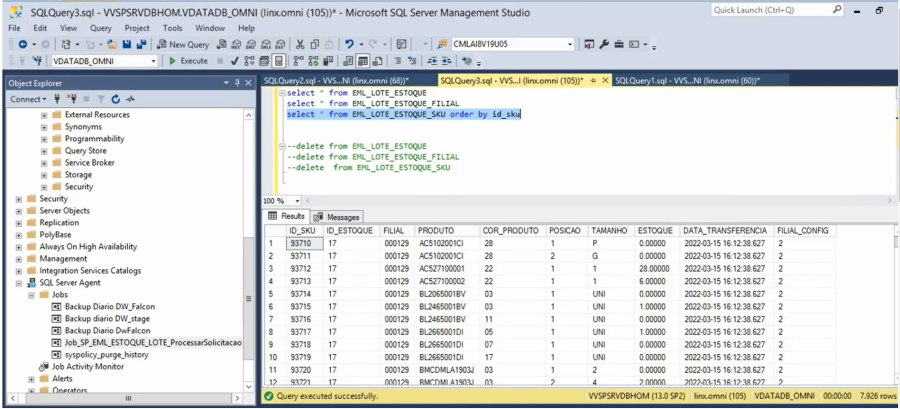The width and height of the screenshot is (900, 409).
Task: Expand the Management folder node
Action: pyautogui.click(x=19, y=259)
